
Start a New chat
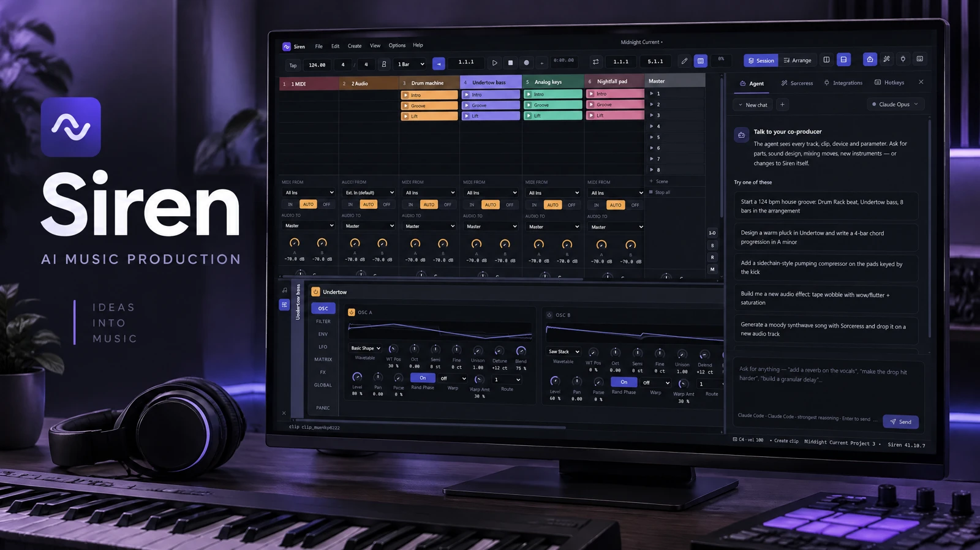point(752,105)
